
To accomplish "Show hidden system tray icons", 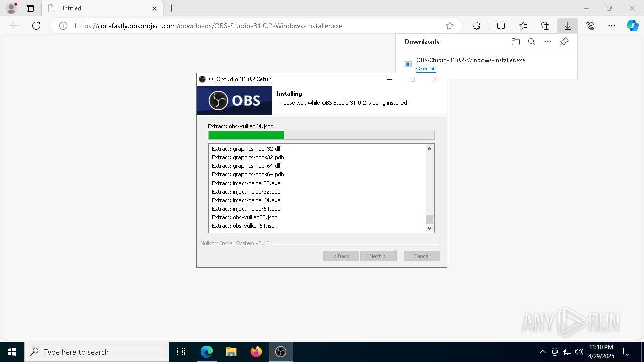I will (x=542, y=352).
